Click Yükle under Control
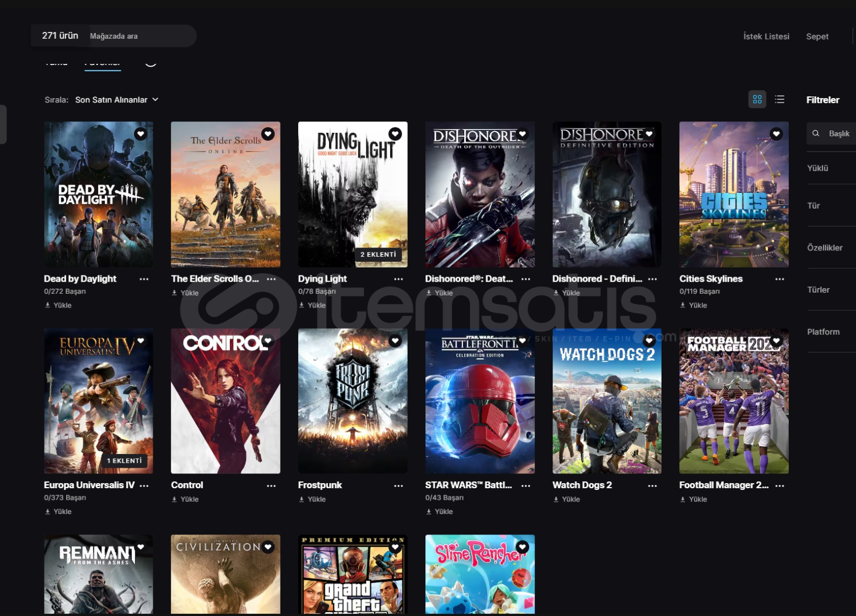Viewport: 856px width, 616px height. pyautogui.click(x=185, y=499)
